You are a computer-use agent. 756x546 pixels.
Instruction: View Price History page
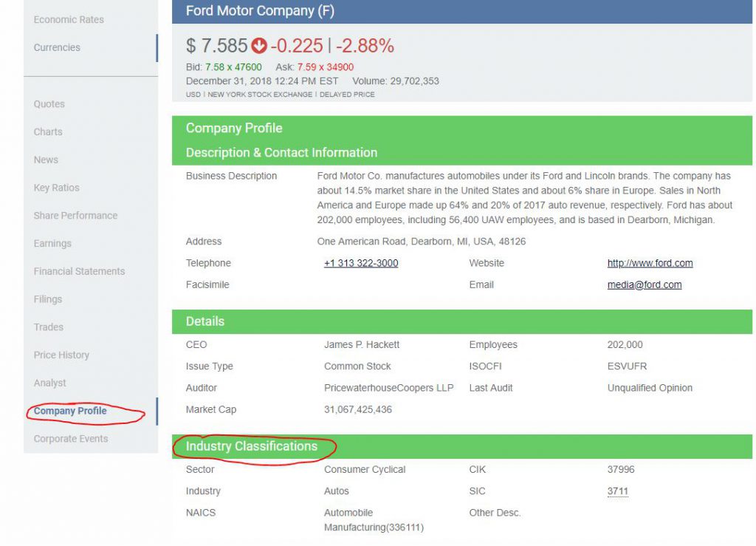click(x=61, y=355)
